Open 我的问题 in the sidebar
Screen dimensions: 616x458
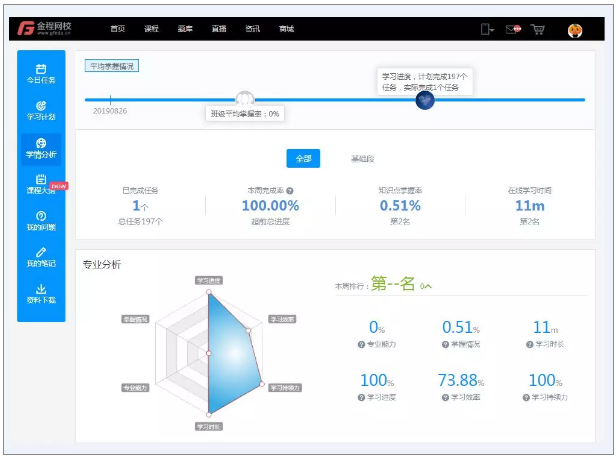tap(41, 221)
